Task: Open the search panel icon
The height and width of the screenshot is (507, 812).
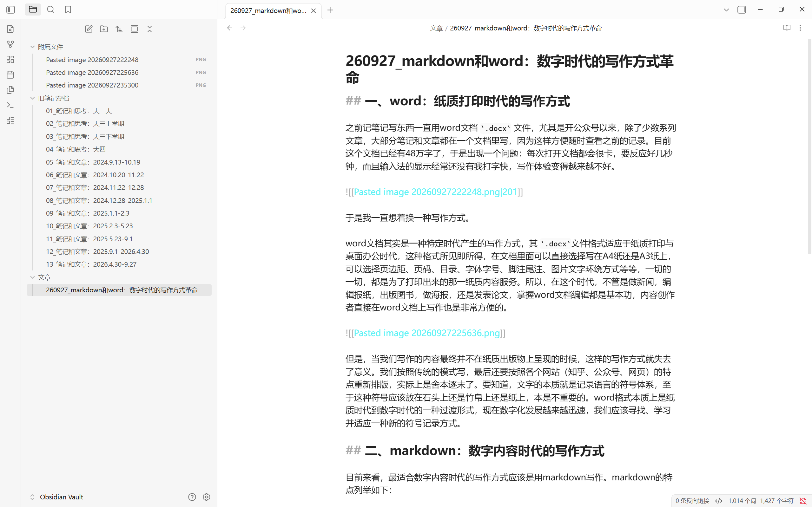Action: 51,10
